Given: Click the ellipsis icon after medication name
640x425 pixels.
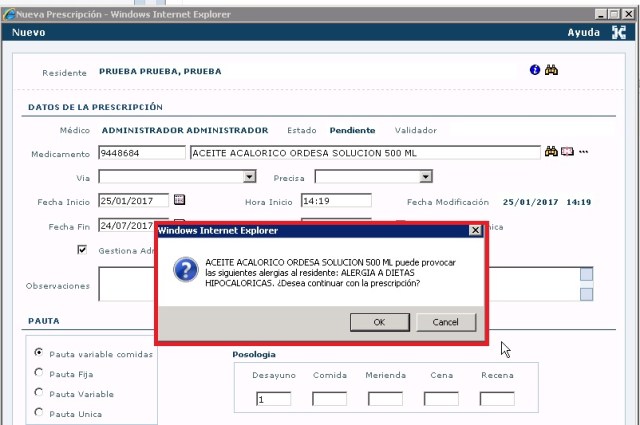Looking at the screenshot, I should [583, 152].
